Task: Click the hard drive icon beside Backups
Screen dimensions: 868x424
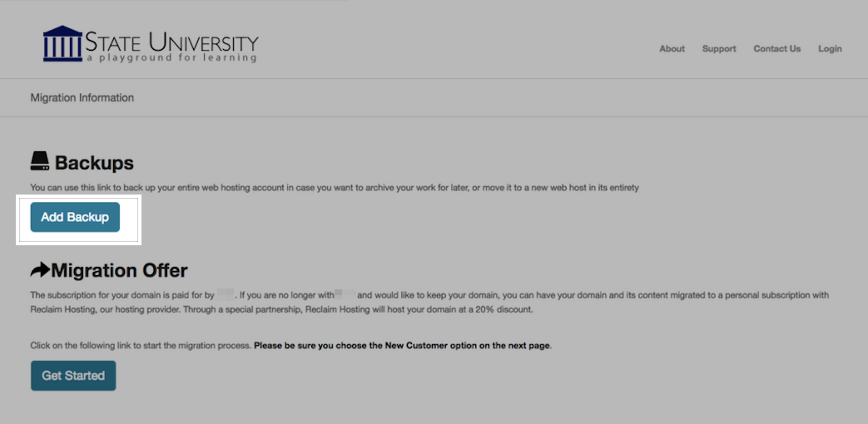Action: (40, 161)
